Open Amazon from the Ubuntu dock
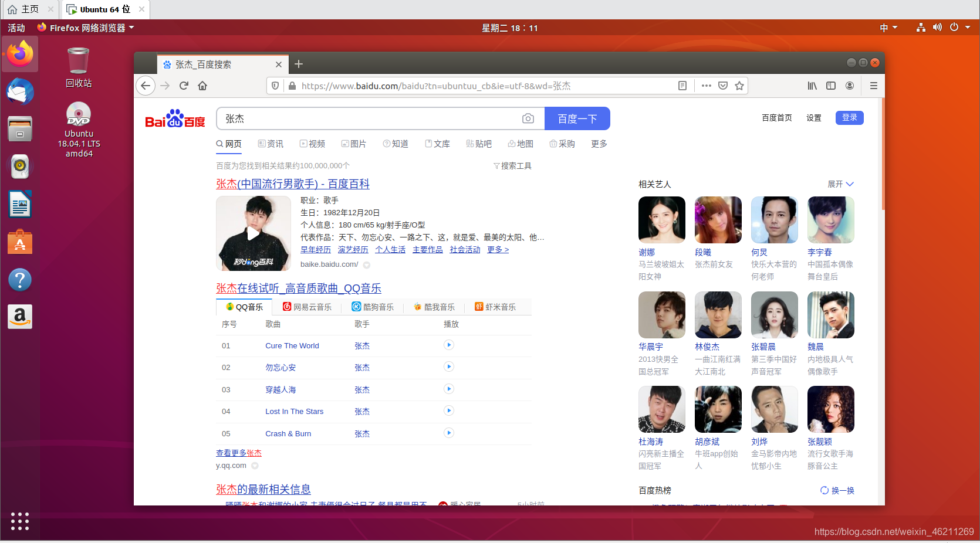 click(20, 317)
